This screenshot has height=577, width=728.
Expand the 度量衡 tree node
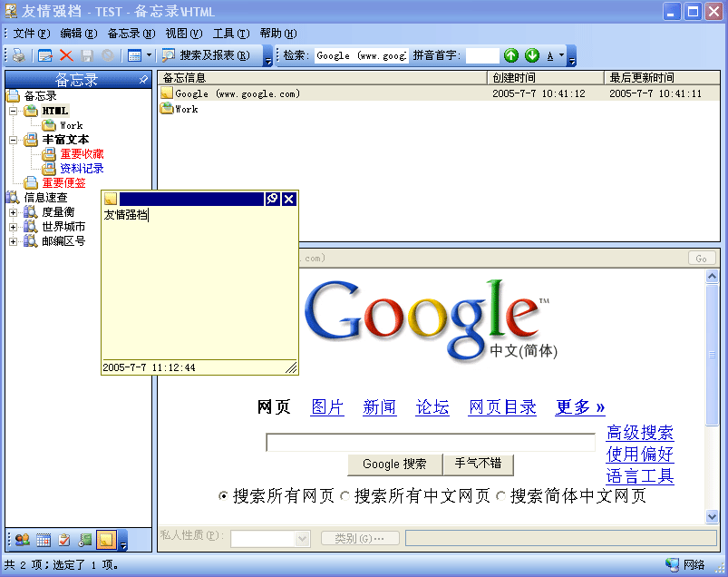coord(13,213)
